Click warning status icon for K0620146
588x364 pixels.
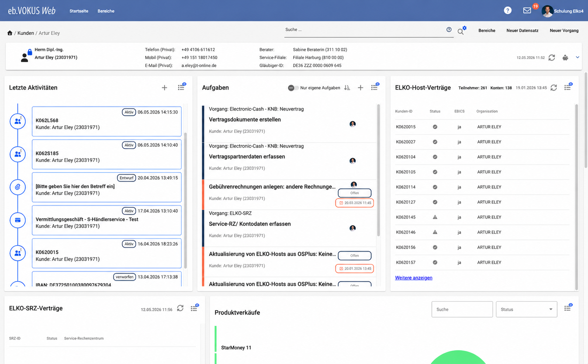point(435,232)
